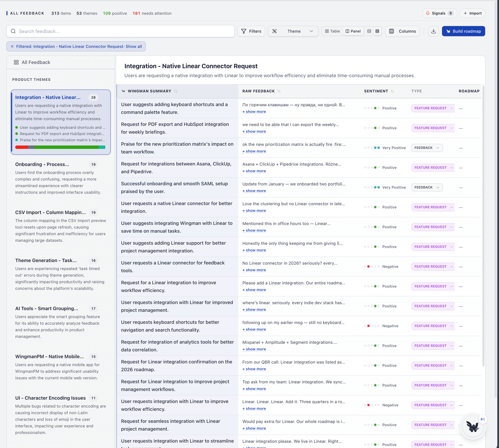Click the Integration - Native Linear theme card
The height and width of the screenshot is (448, 499).
pos(61,122)
